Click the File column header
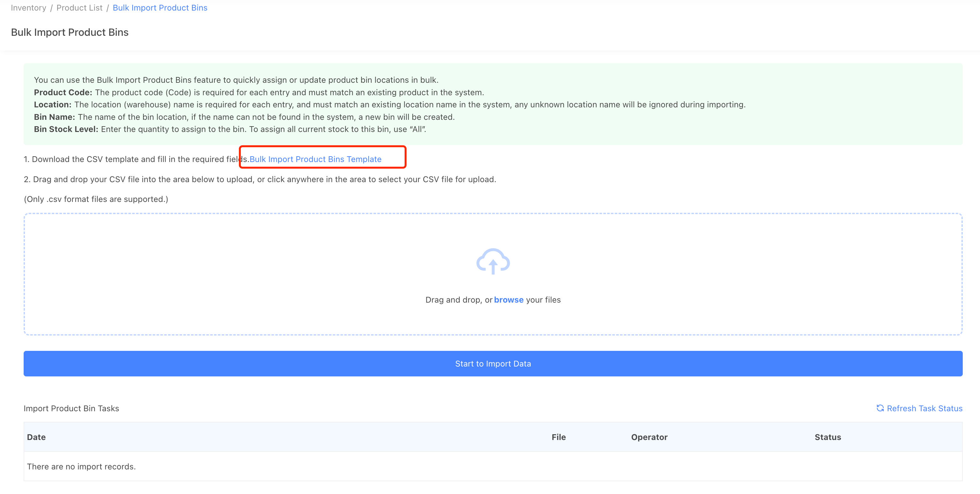This screenshot has height=494, width=980. (558, 437)
